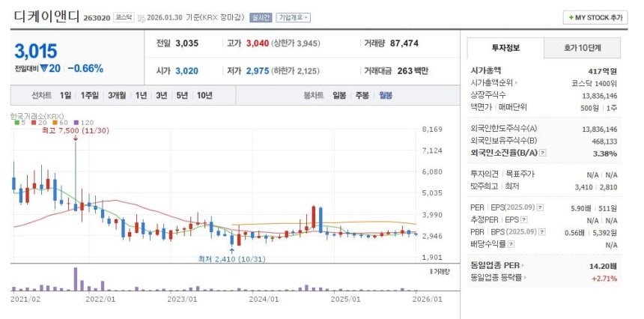This screenshot has width=644, height=319.
Task: Show the 주봉 candle chart
Action: click(362, 96)
